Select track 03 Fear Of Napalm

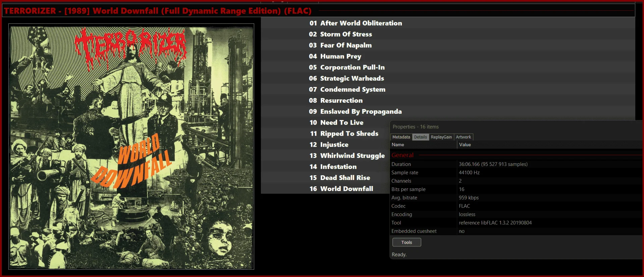click(448, 45)
